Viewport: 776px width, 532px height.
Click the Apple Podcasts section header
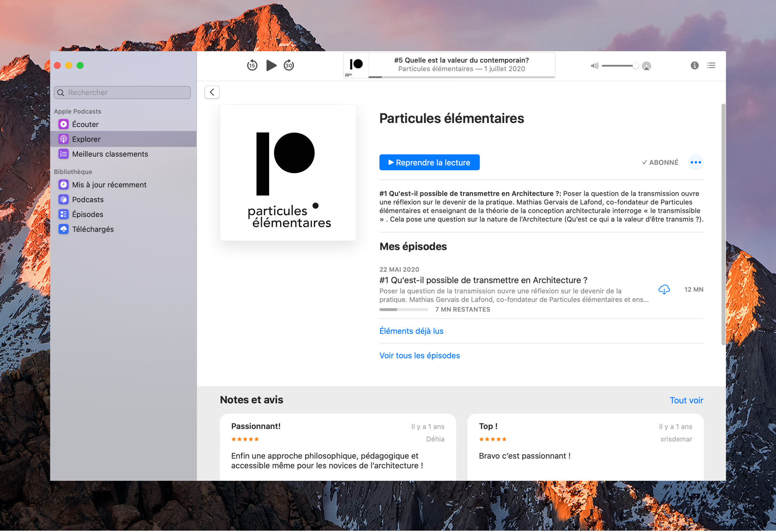pos(78,111)
